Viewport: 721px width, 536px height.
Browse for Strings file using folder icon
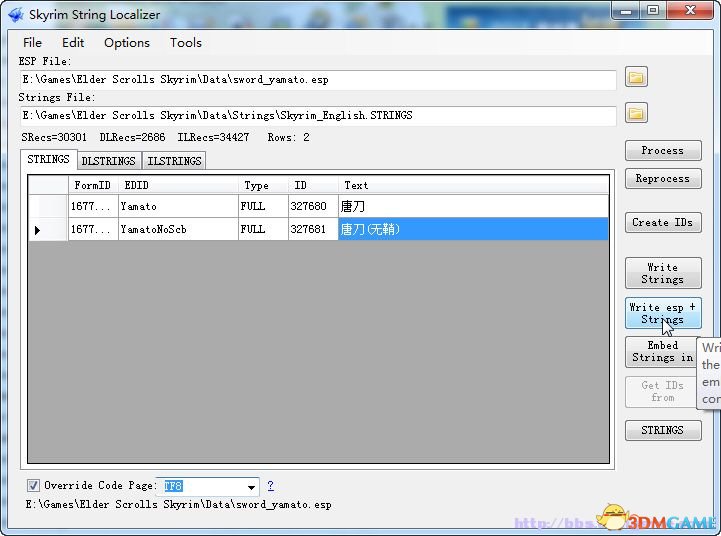636,113
